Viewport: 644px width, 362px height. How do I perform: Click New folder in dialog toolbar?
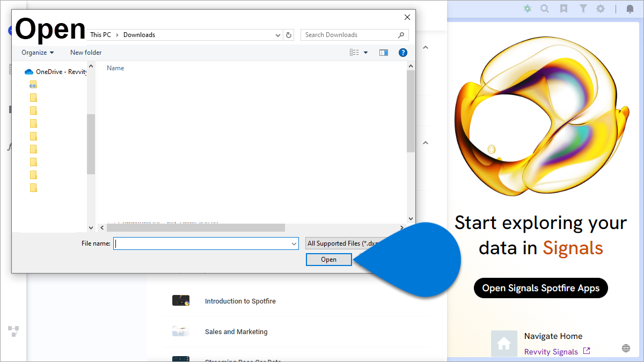tap(86, 53)
